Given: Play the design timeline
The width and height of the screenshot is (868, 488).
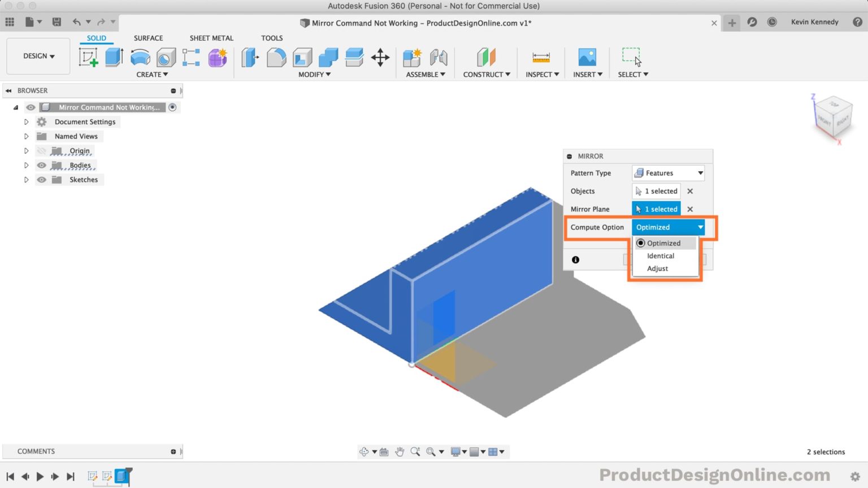Looking at the screenshot, I should pyautogui.click(x=40, y=476).
